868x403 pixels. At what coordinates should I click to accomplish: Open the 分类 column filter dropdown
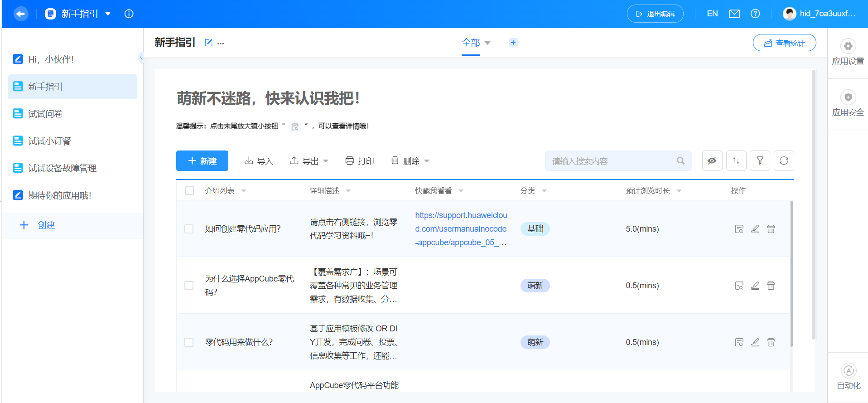pos(544,191)
